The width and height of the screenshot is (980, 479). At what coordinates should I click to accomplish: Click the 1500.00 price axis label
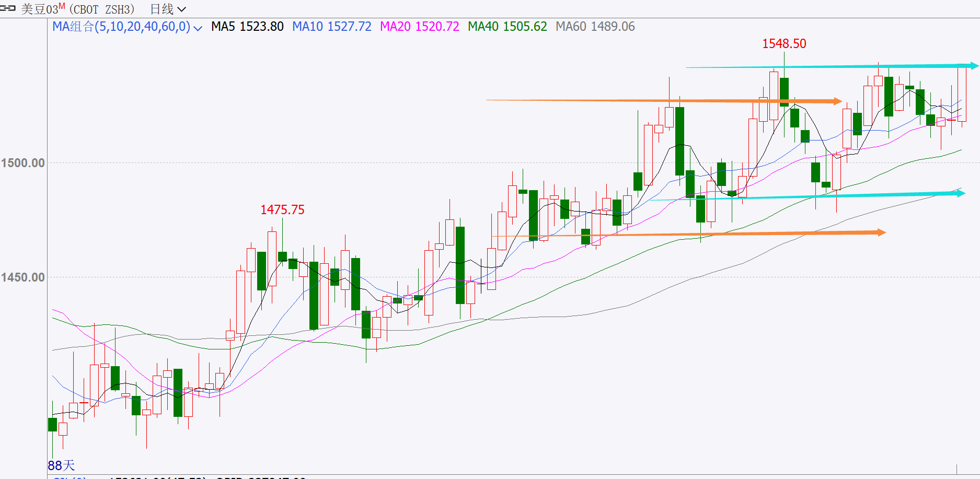(23, 163)
